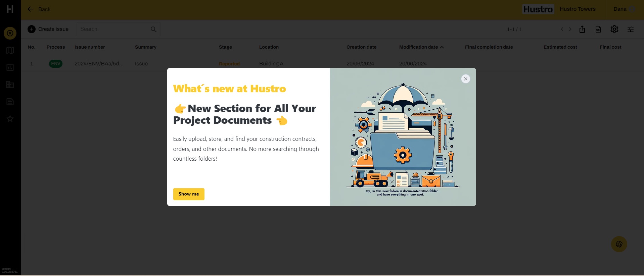Image resolution: width=644 pixels, height=276 pixels.
Task: Open the table settings gear icon
Action: (x=614, y=29)
